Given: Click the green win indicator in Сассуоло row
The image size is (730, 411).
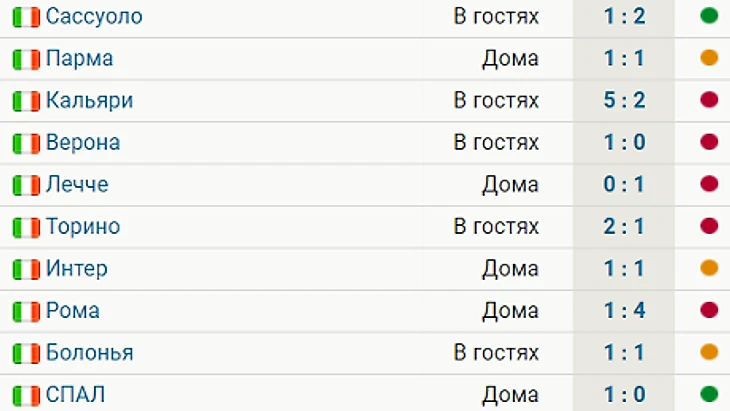Looking at the screenshot, I should [x=709, y=16].
